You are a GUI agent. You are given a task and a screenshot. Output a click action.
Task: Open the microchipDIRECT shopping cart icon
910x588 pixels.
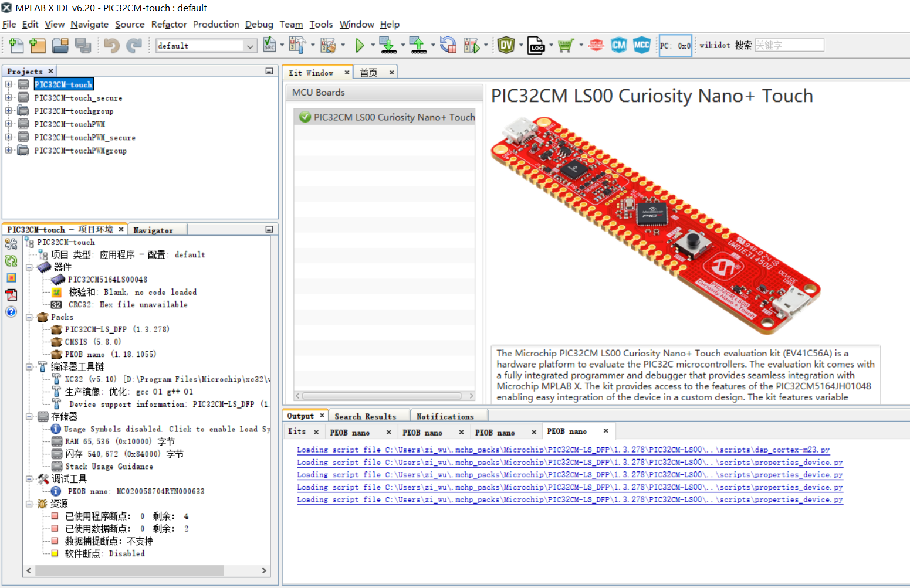click(566, 45)
